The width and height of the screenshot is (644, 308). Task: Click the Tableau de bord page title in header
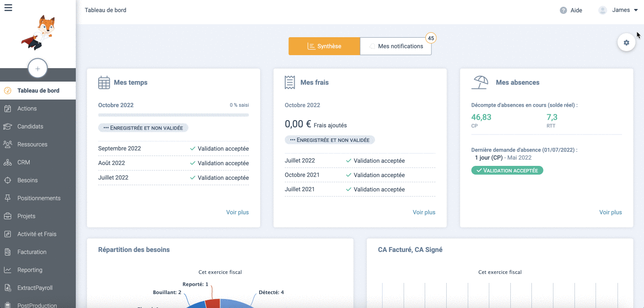coord(105,10)
